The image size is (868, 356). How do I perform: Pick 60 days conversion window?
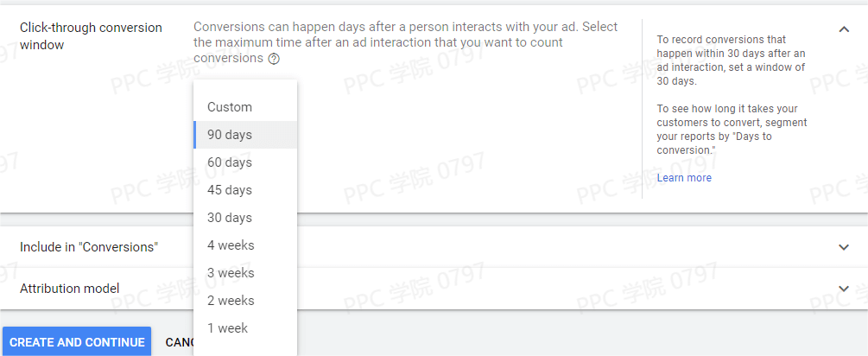point(230,162)
